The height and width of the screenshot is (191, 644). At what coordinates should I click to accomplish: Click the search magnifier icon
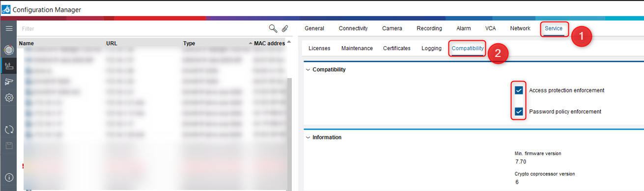[273, 28]
